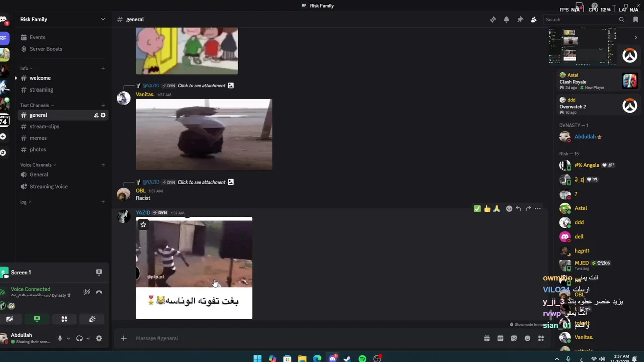Add the praying hands reaction
The image size is (644, 362).
tap(497, 209)
